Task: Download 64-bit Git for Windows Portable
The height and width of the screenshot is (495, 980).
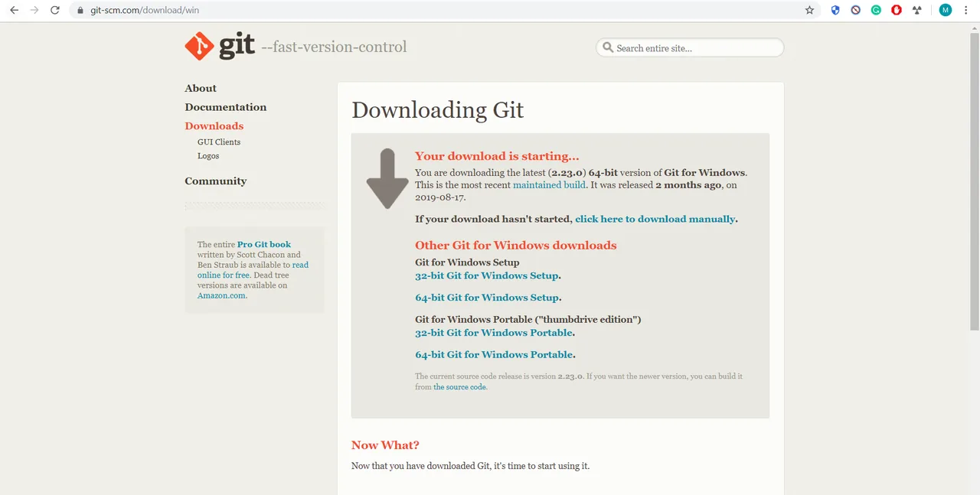Action: point(494,355)
